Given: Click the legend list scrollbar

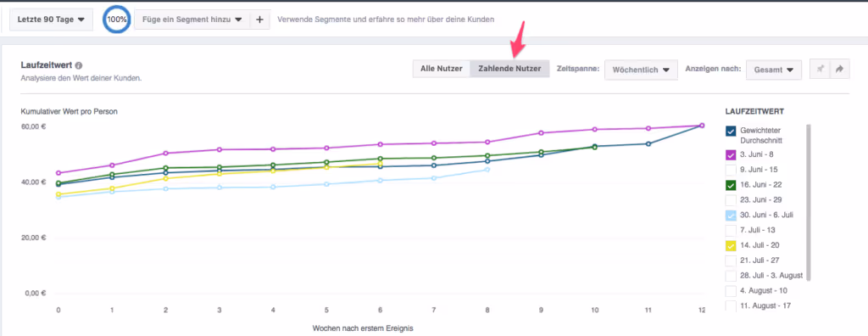Looking at the screenshot, I should (x=808, y=203).
